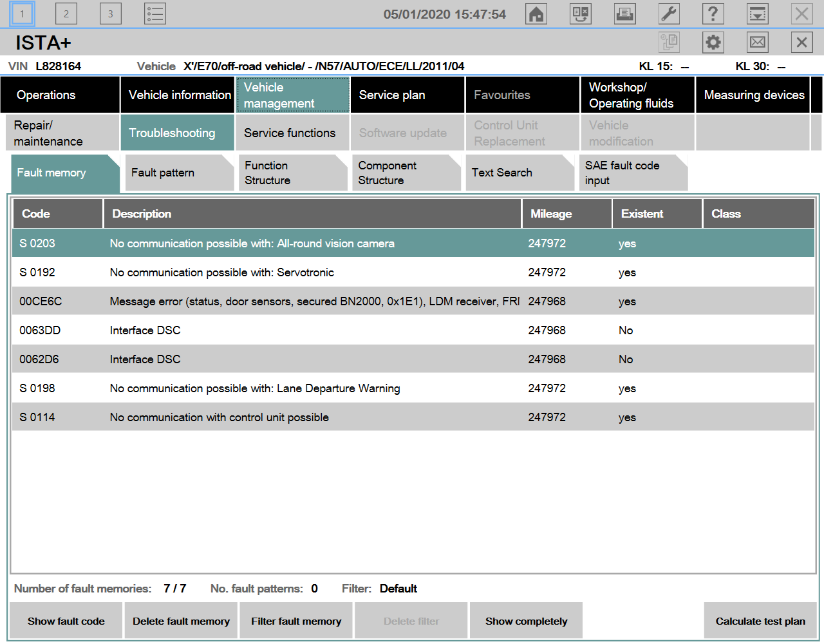The width and height of the screenshot is (824, 644).
Task: Click the settings gear icon
Action: [x=713, y=43]
